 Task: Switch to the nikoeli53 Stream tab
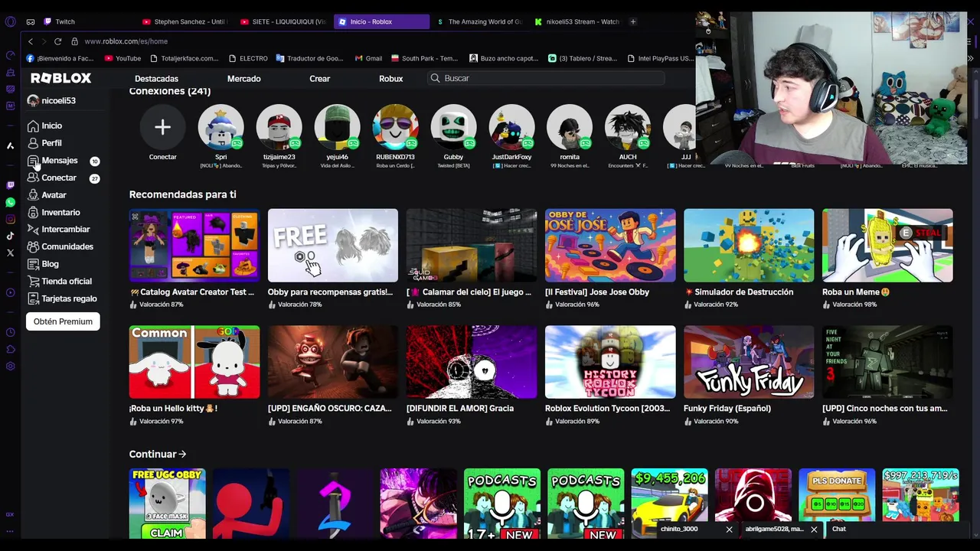(577, 21)
